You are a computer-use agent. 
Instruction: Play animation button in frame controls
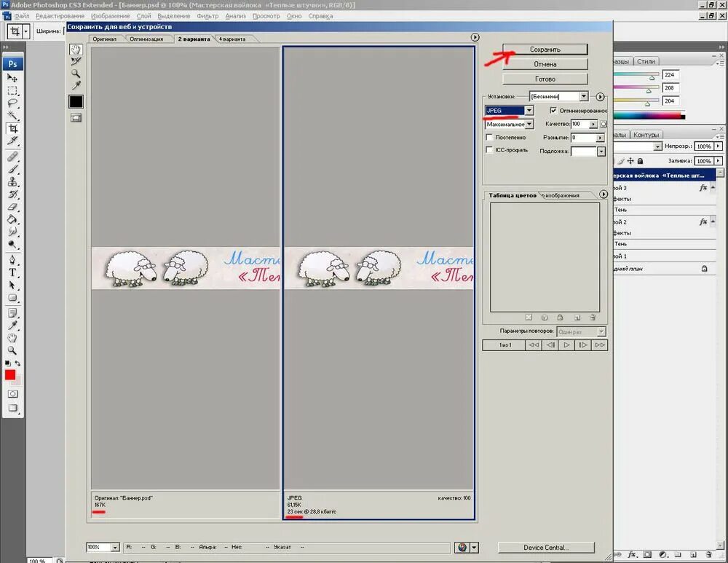pos(566,345)
